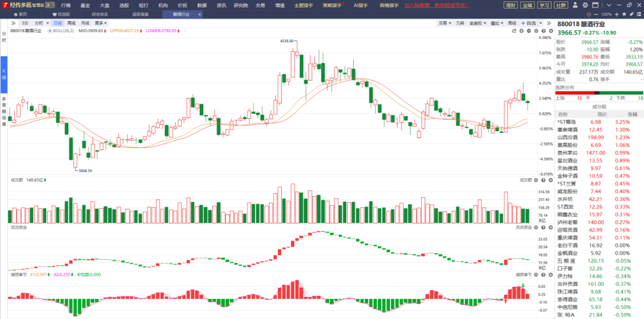The width and height of the screenshot is (644, 319).
Task: Click help icon of 捕捞季节 indicator
Action: [543, 274]
